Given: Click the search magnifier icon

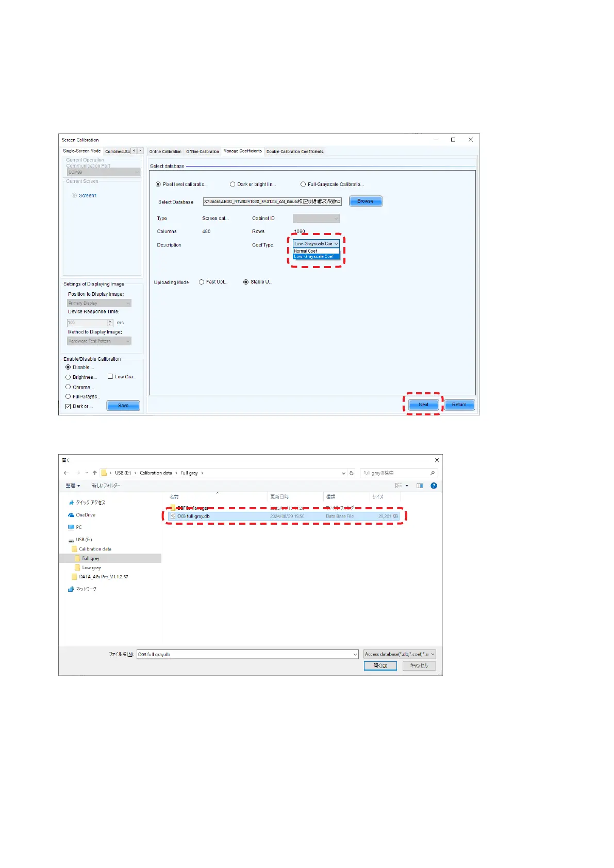Looking at the screenshot, I should 433,473.
